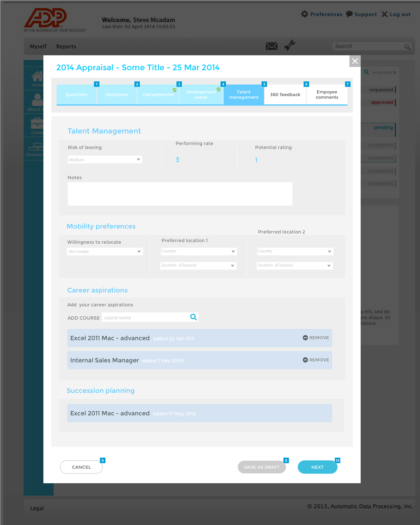Switch to Development needs step tab
This screenshot has width=420, height=525.
(201, 94)
